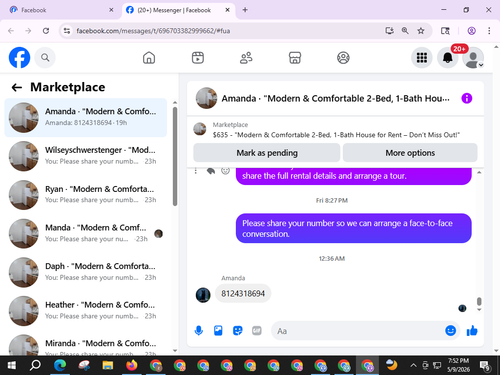Click the voice clip microphone icon
The height and width of the screenshot is (375, 500).
[x=199, y=331]
